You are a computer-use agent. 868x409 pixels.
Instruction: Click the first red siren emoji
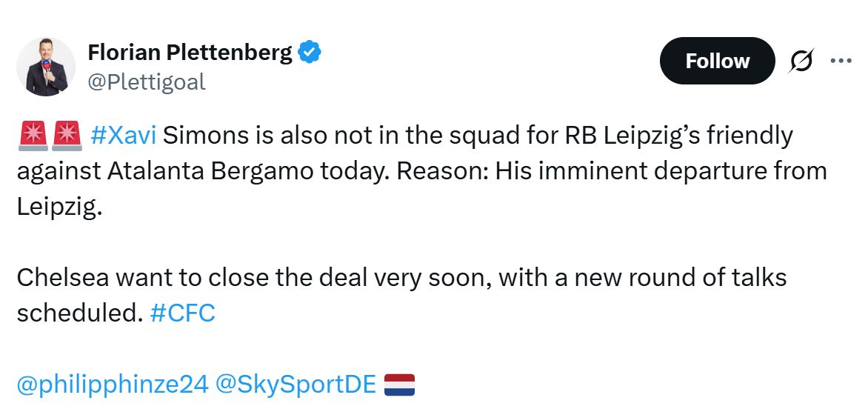point(31,136)
